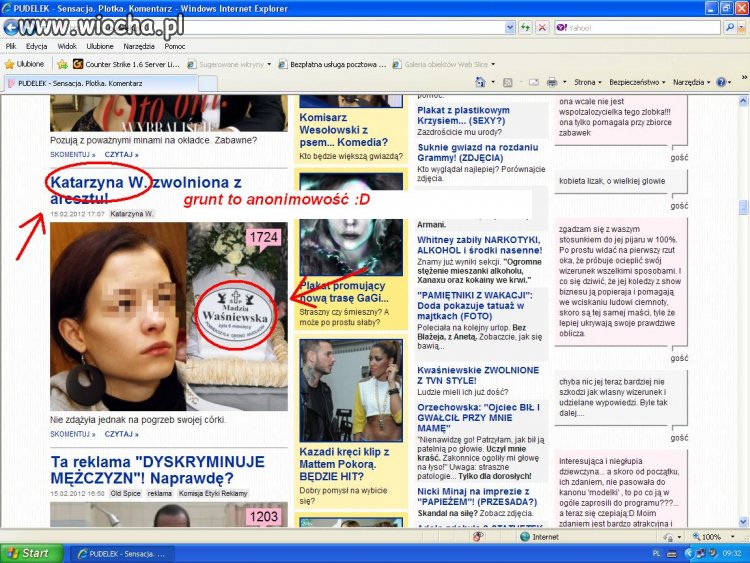
Task: Click the search magnifier button
Action: coord(729,28)
